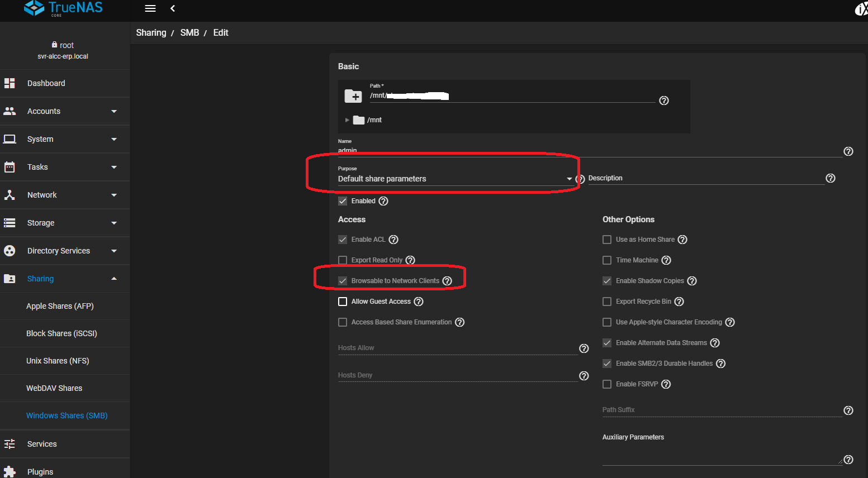868x478 pixels.
Task: Open help for Enable ACL
Action: 393,240
